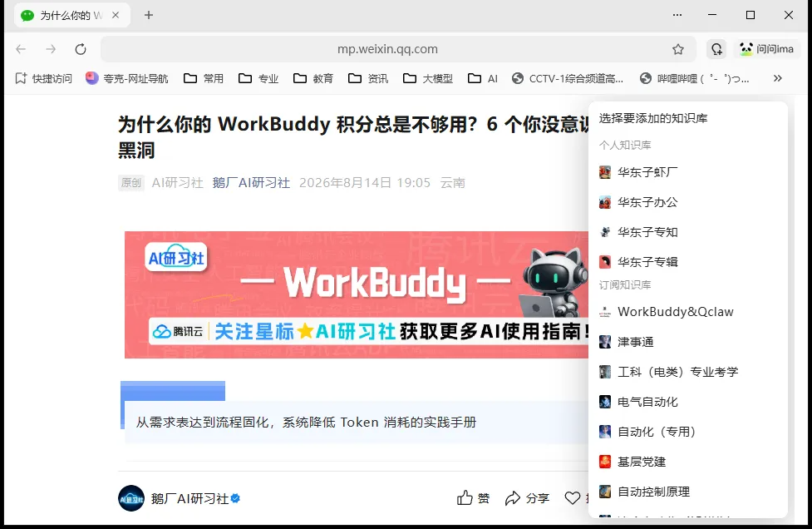Click the add-to-knowledge-base icon beside 问问ima
812x529 pixels.
pyautogui.click(x=716, y=49)
